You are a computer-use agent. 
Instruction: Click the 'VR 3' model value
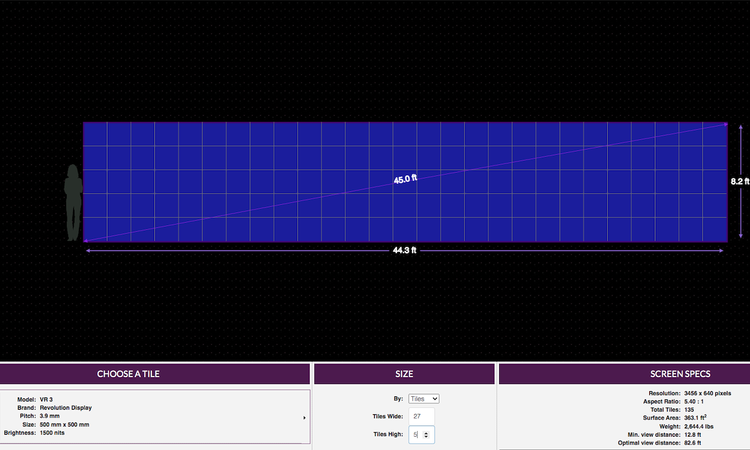[x=46, y=399]
